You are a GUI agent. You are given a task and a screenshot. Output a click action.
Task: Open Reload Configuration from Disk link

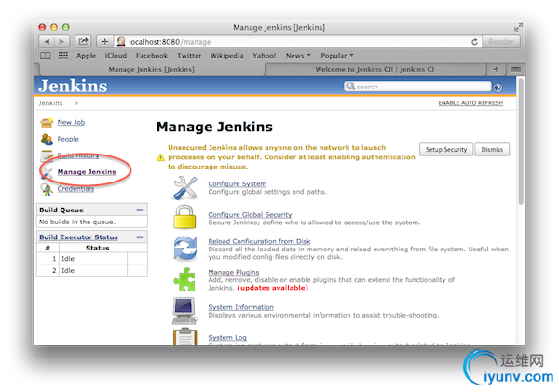259,241
